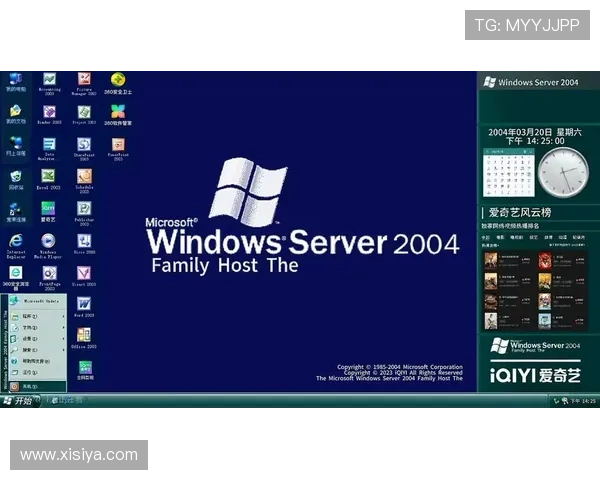Select Microsoft Update in the Start menu
The height and width of the screenshot is (480, 600).
click(38, 301)
